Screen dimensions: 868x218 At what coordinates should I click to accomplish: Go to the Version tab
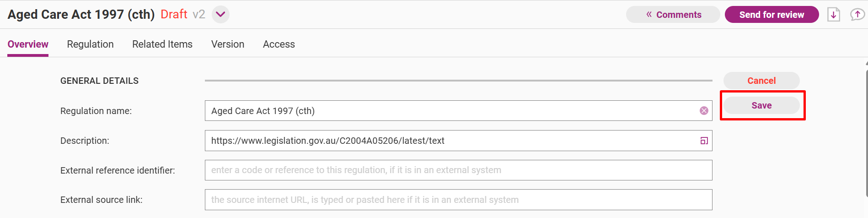pyautogui.click(x=228, y=44)
